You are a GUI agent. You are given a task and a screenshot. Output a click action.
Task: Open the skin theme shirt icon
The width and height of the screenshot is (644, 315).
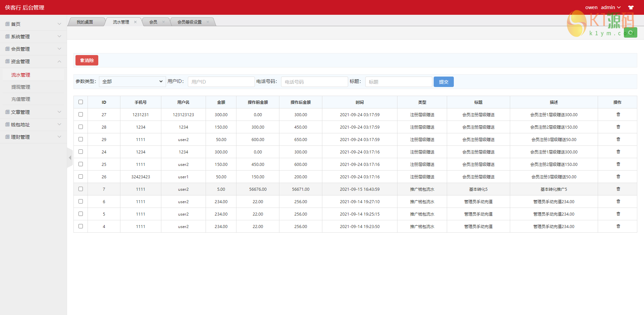click(x=631, y=7)
